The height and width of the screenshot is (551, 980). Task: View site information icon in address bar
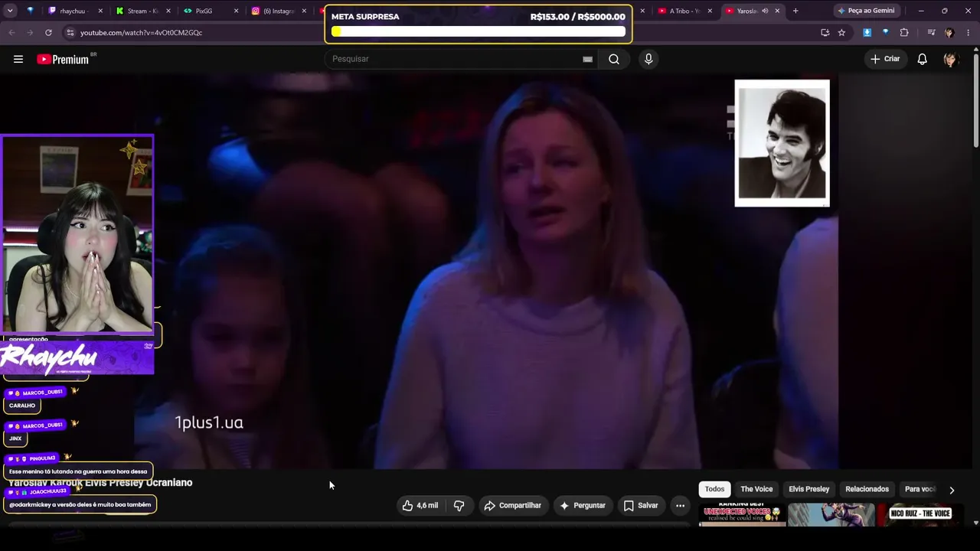tap(70, 32)
